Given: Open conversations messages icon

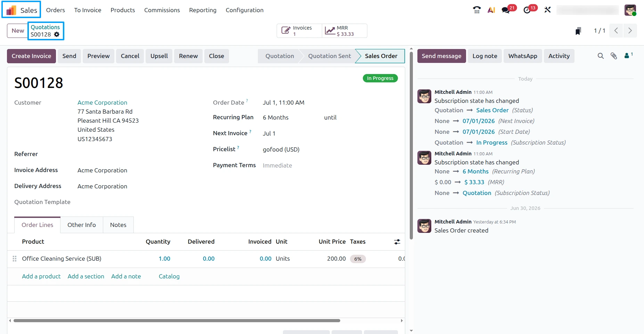Looking at the screenshot, I should coord(506,10).
